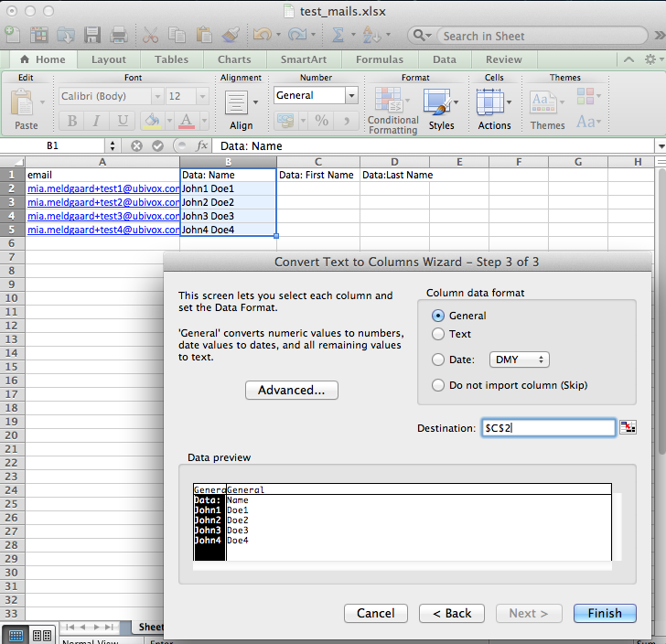Click the Save floppy disk icon
This screenshot has width=666, height=644.
pyautogui.click(x=92, y=36)
